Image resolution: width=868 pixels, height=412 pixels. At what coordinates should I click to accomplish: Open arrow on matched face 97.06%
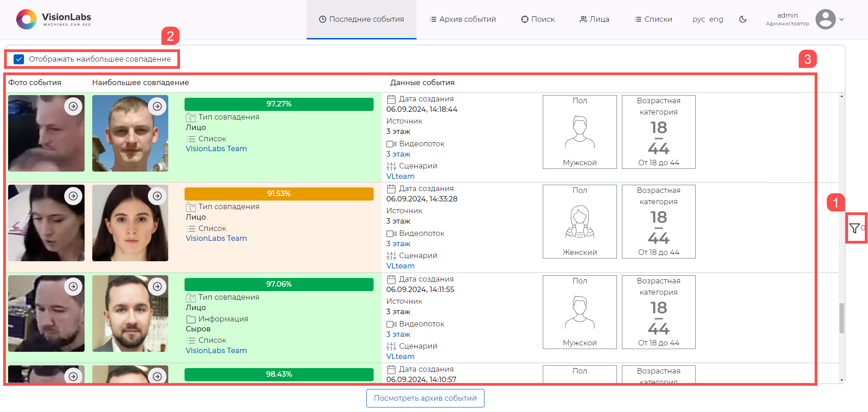tap(157, 287)
